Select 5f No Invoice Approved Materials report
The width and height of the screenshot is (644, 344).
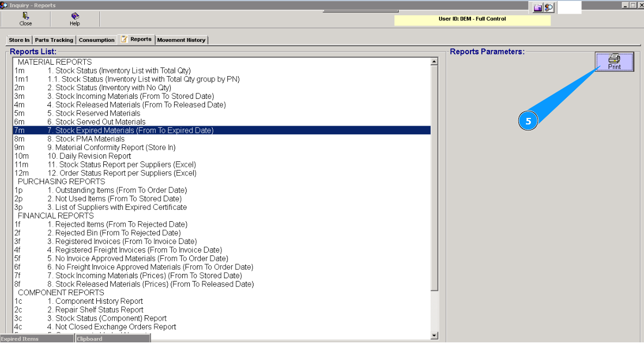click(222, 259)
